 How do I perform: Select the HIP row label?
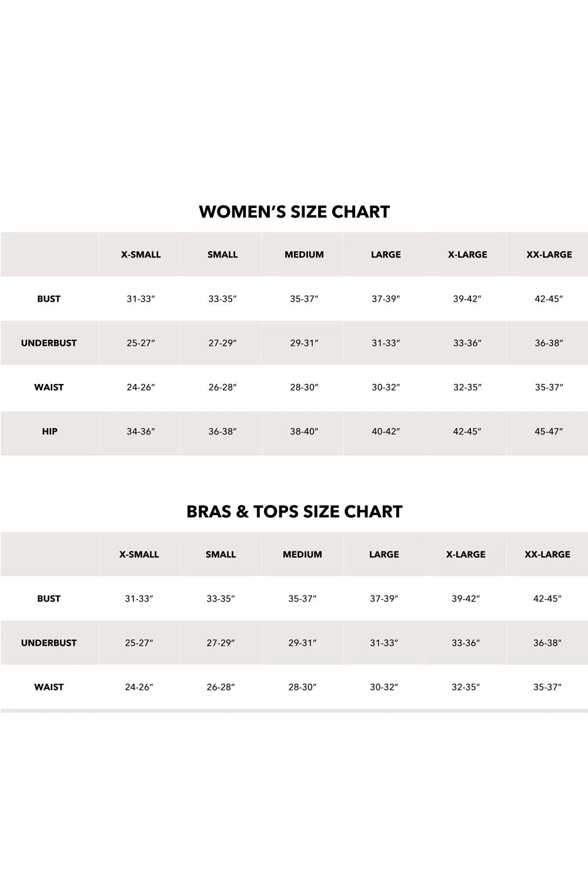tap(49, 432)
